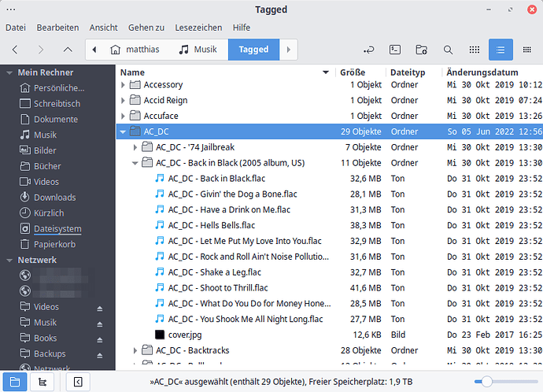543x392 pixels.
Task: Go forward in folder history
Action: pos(41,50)
